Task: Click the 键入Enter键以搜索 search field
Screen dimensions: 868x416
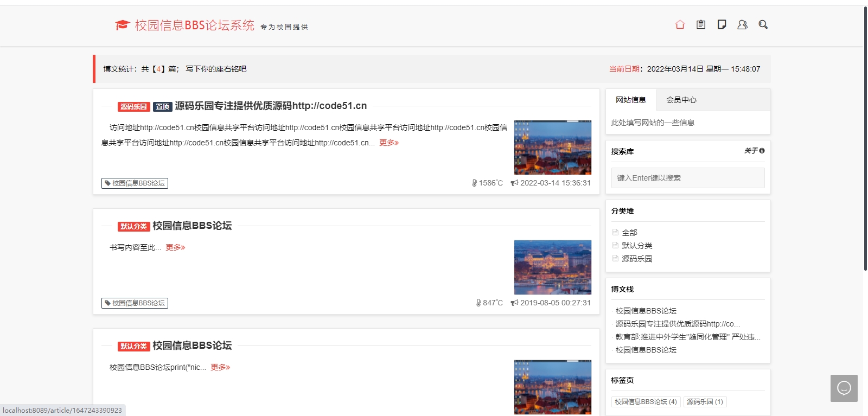Action: (x=688, y=178)
